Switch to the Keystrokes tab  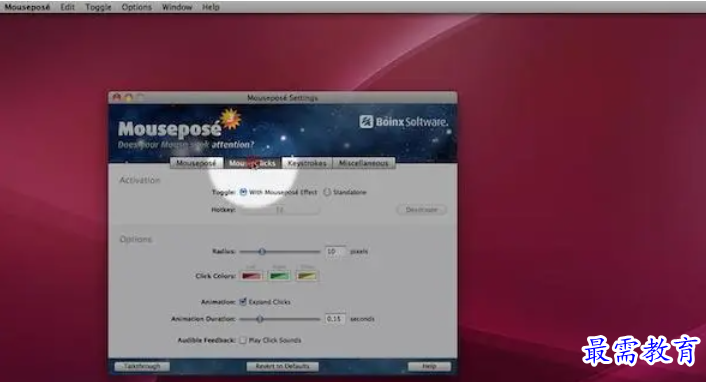pos(307,163)
